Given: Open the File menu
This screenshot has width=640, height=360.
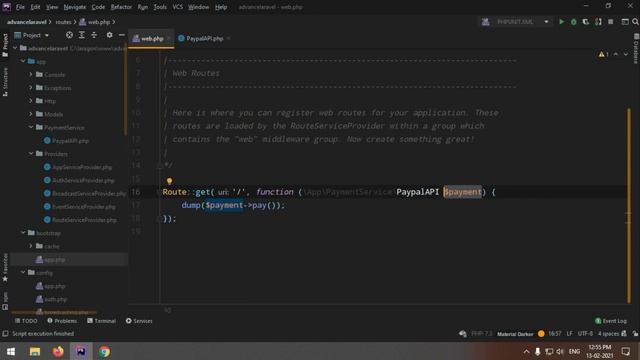Looking at the screenshot, I should click(20, 7).
